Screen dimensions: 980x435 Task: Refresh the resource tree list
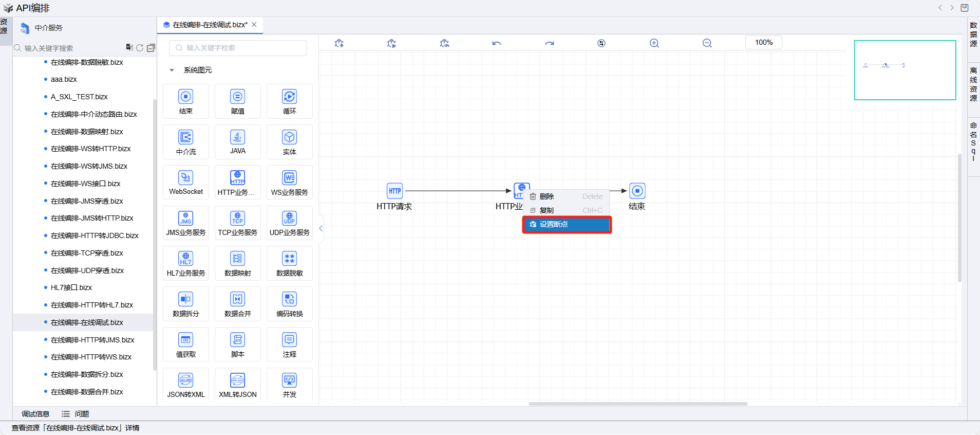[x=140, y=48]
